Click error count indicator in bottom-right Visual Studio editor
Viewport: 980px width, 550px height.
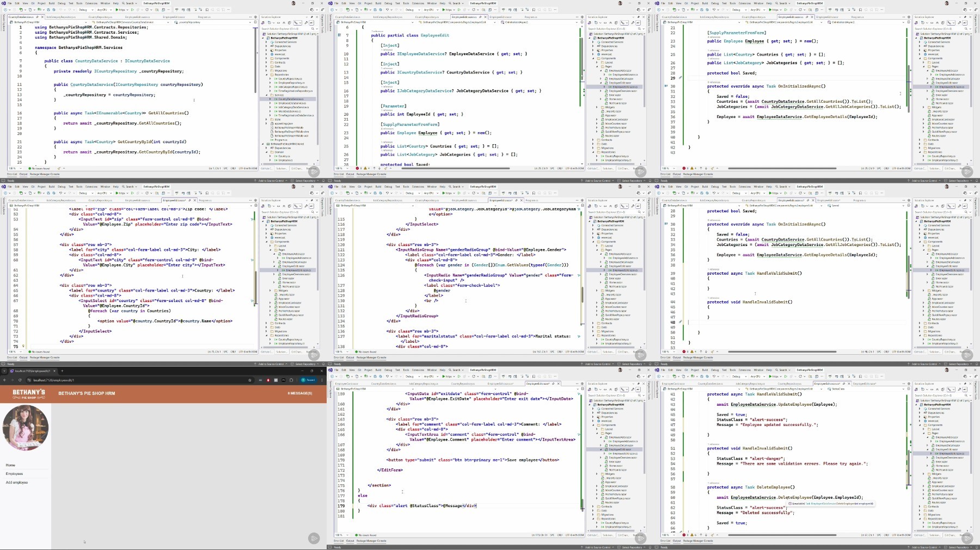coord(685,535)
